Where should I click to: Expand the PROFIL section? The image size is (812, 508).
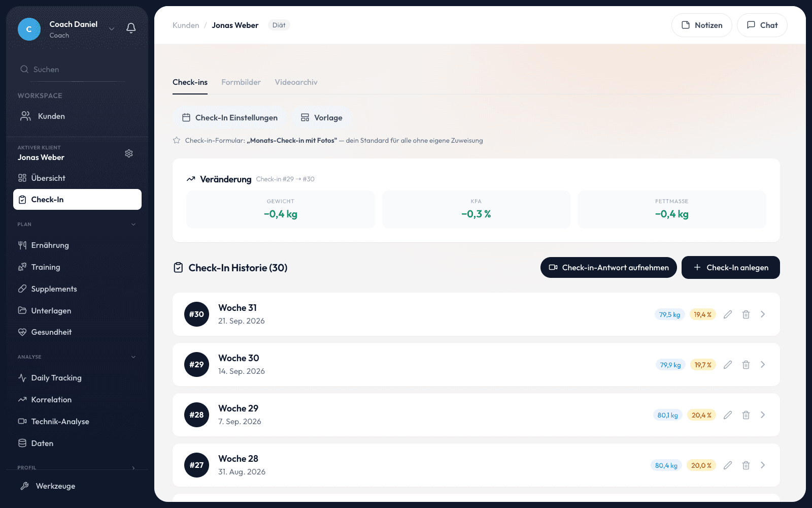pos(133,468)
